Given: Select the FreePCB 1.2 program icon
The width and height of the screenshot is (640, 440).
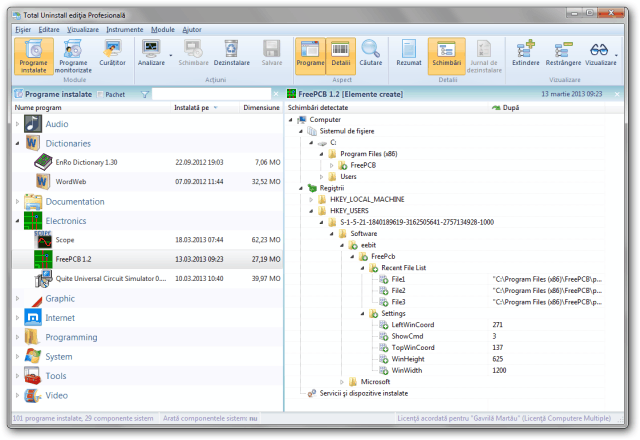Looking at the screenshot, I should pyautogui.click(x=43, y=259).
